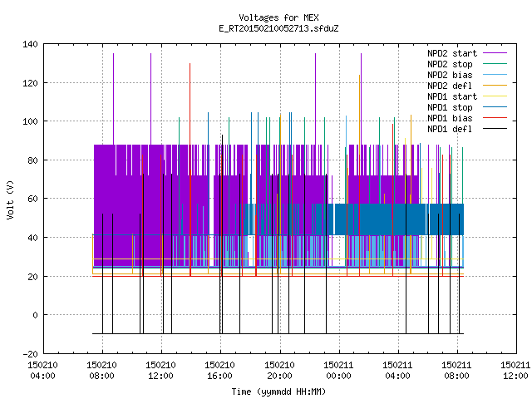Click the E_RT20150210052713.sfduZ filename subtitle
This screenshot has height=399, width=532.
[x=278, y=28]
